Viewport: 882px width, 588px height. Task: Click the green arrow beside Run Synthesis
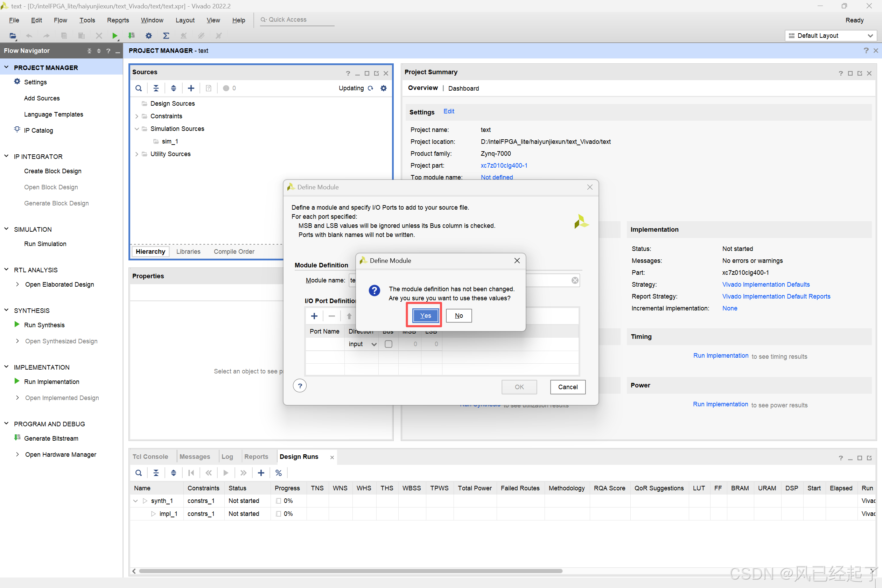[17, 324]
